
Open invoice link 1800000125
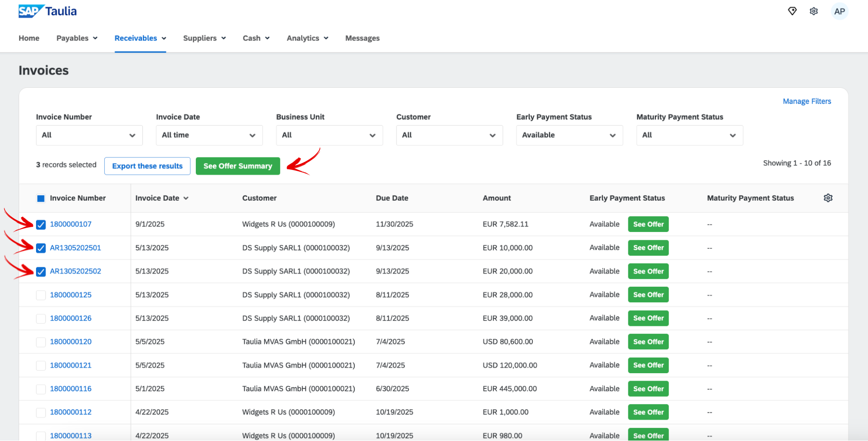coord(71,295)
